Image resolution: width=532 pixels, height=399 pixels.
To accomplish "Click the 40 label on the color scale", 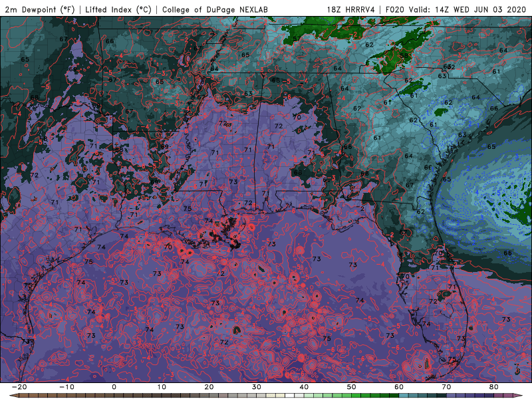I will pyautogui.click(x=304, y=387).
